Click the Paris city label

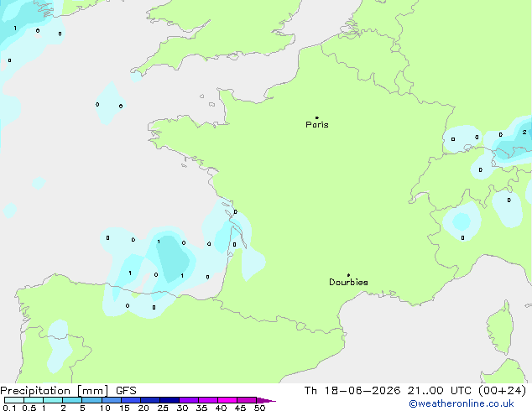(x=317, y=125)
